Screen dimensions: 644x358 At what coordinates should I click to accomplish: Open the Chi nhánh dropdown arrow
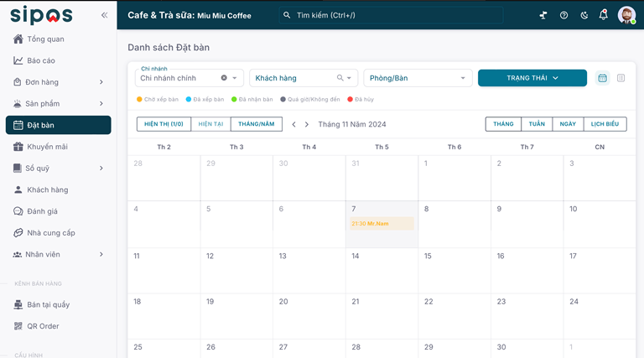(235, 78)
